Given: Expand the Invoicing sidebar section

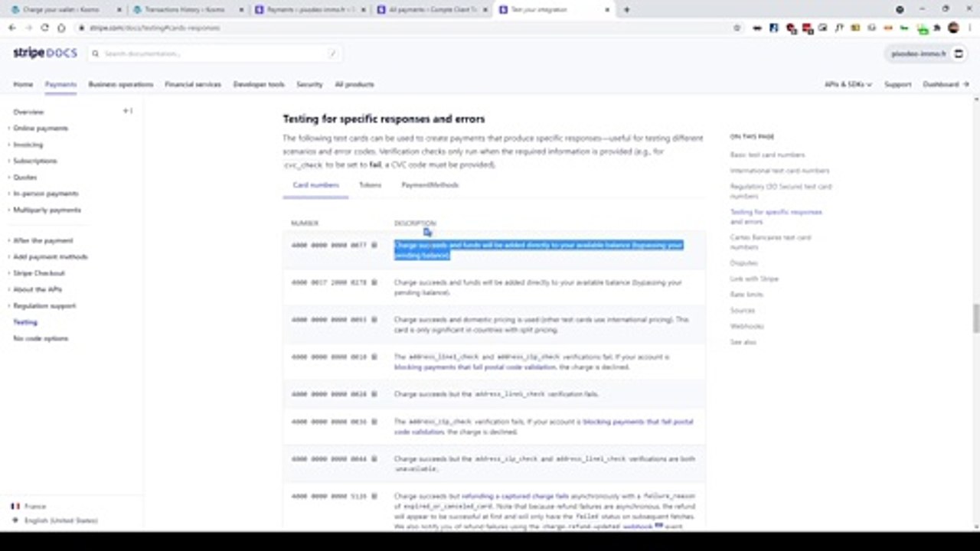Looking at the screenshot, I should (x=28, y=145).
